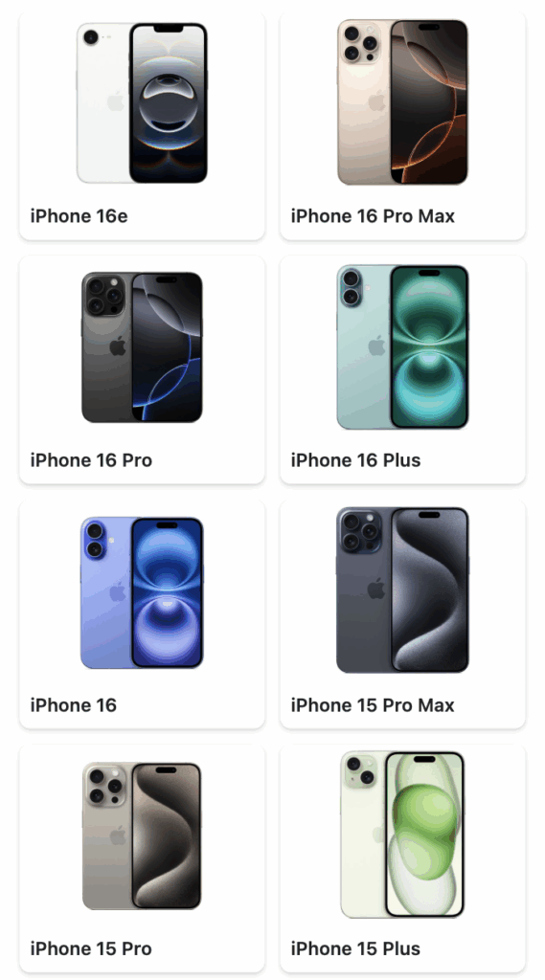545x980 pixels.
Task: Click the "iPhone 16e" title
Action: point(79,216)
